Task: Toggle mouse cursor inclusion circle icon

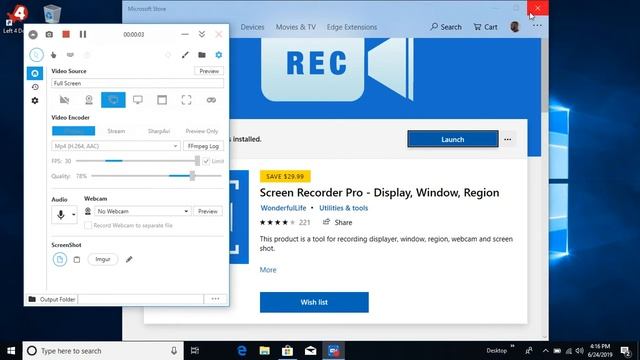Action: pyautogui.click(x=36, y=55)
